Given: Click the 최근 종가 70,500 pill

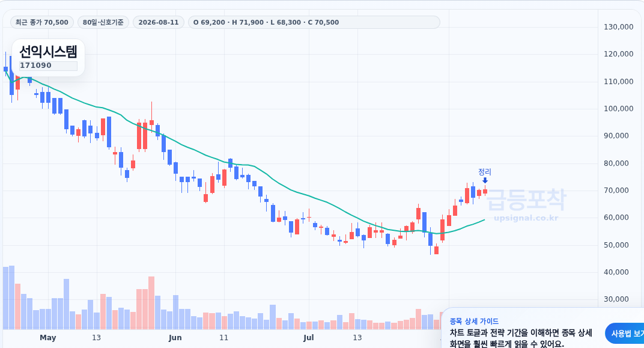Looking at the screenshot, I should pyautogui.click(x=42, y=22).
